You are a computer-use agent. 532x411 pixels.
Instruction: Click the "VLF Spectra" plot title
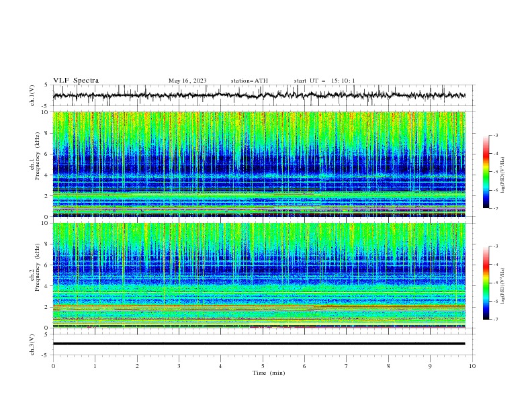[76, 81]
